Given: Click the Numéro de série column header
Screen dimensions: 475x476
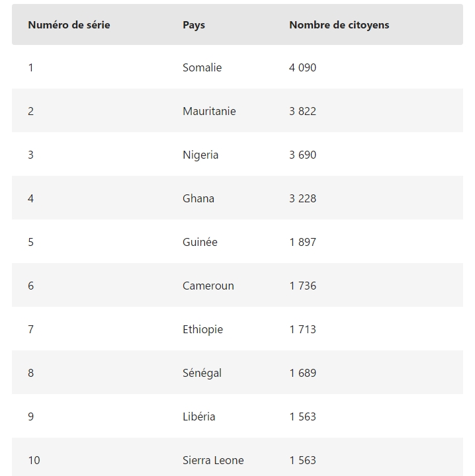Looking at the screenshot, I should tap(69, 25).
